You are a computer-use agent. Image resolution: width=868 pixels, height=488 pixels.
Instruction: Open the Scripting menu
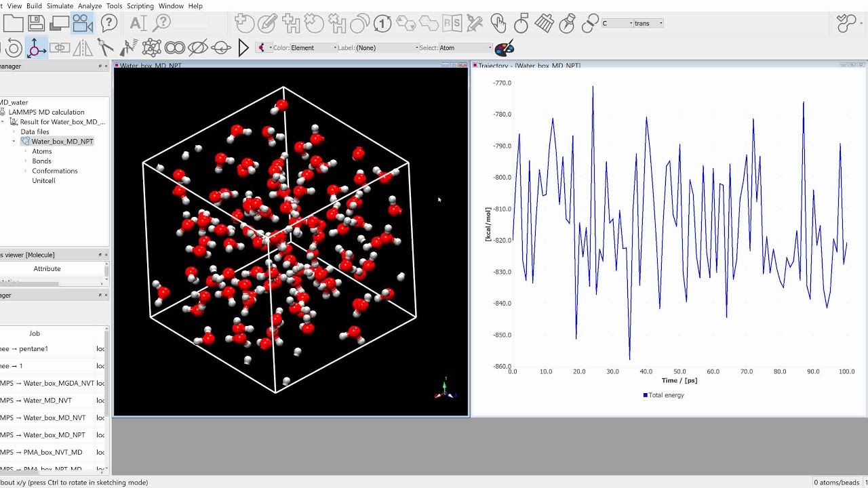click(140, 6)
